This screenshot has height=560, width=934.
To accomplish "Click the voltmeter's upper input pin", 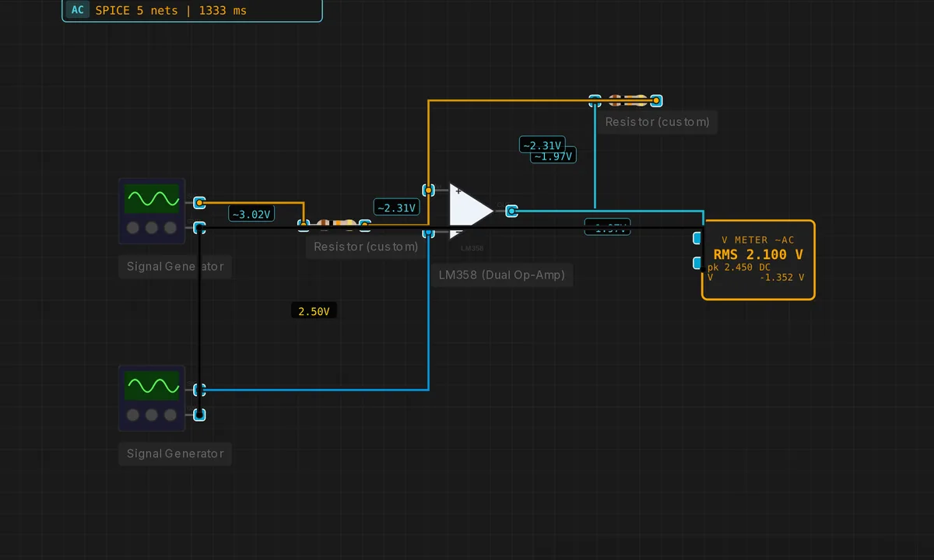I will (698, 239).
